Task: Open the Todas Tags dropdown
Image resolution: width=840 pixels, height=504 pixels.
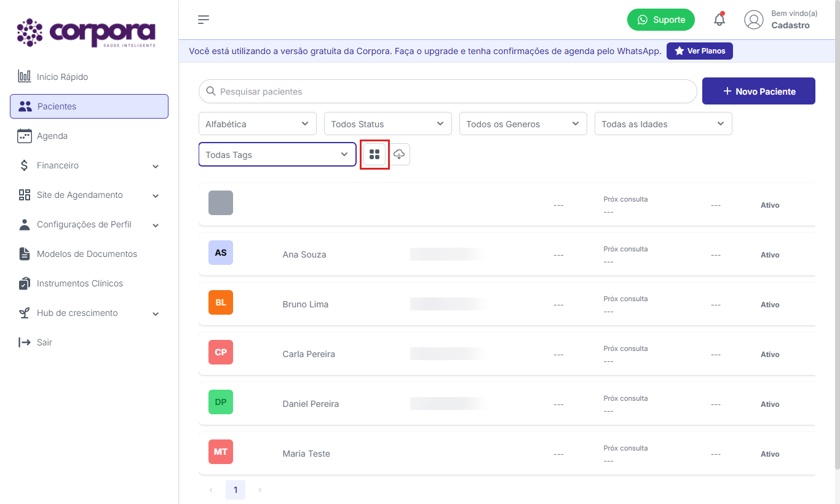Action: (x=277, y=154)
